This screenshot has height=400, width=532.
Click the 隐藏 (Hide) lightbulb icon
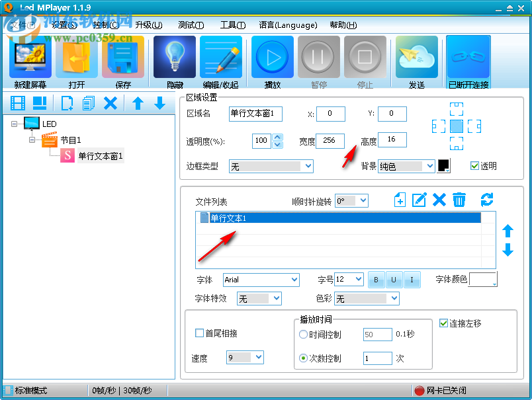click(x=174, y=57)
